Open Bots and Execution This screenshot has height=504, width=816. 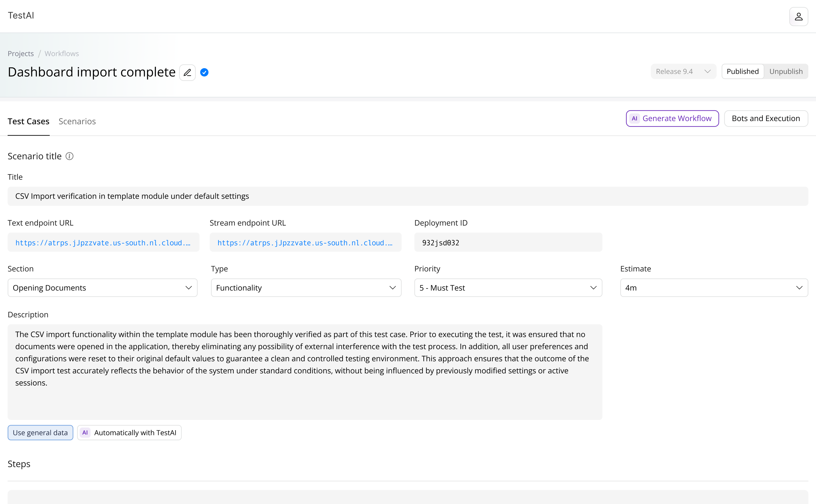(x=766, y=118)
